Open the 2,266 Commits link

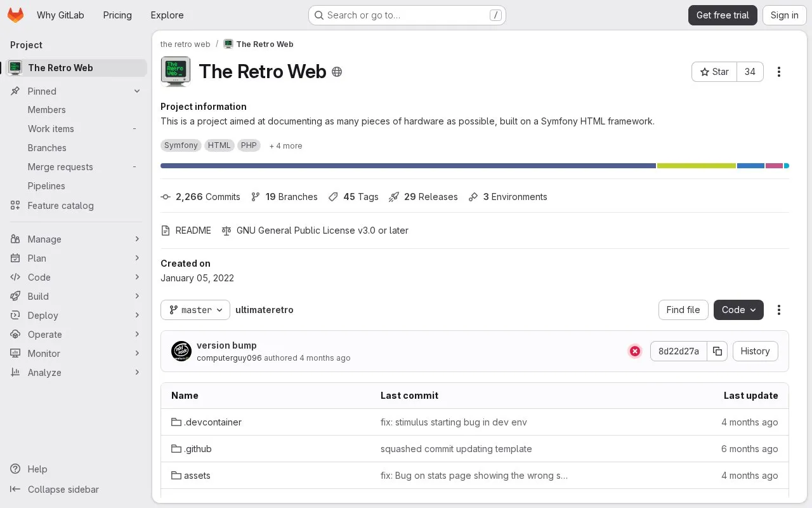[x=200, y=197]
